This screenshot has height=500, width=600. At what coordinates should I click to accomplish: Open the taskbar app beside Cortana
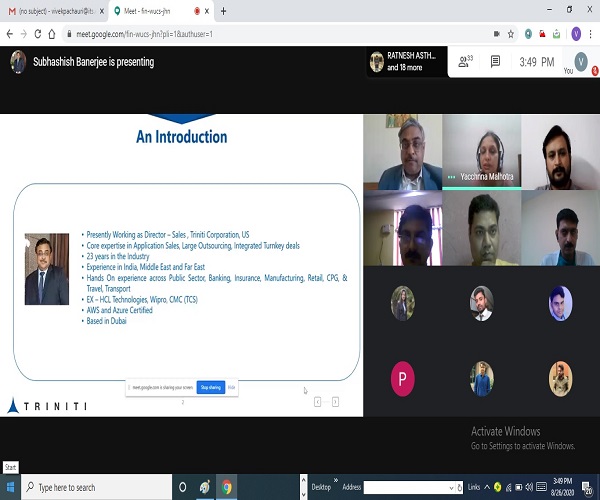205,487
